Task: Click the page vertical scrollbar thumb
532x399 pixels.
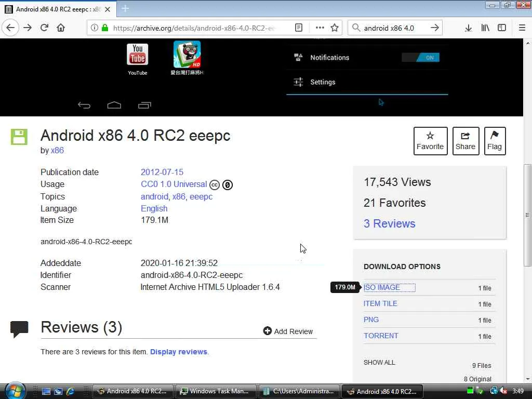Action: 528,215
